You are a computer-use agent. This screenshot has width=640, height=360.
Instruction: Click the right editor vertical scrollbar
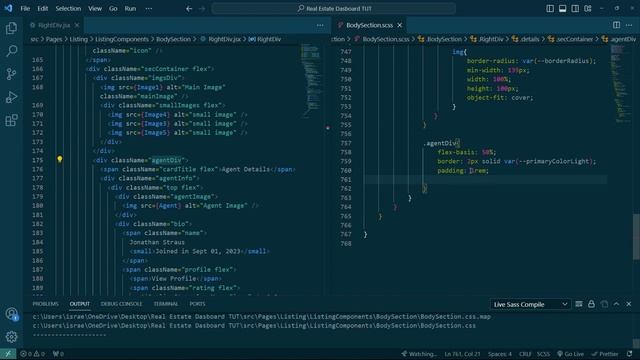[x=636, y=237]
